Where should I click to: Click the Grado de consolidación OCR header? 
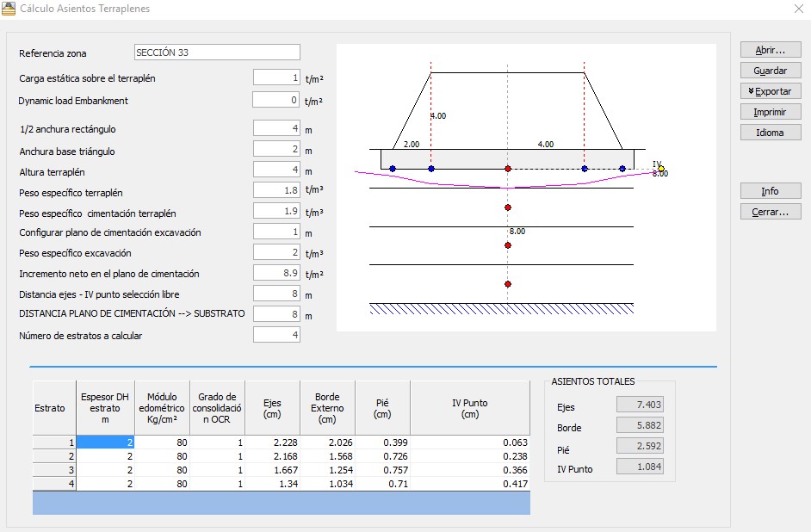tap(217, 408)
